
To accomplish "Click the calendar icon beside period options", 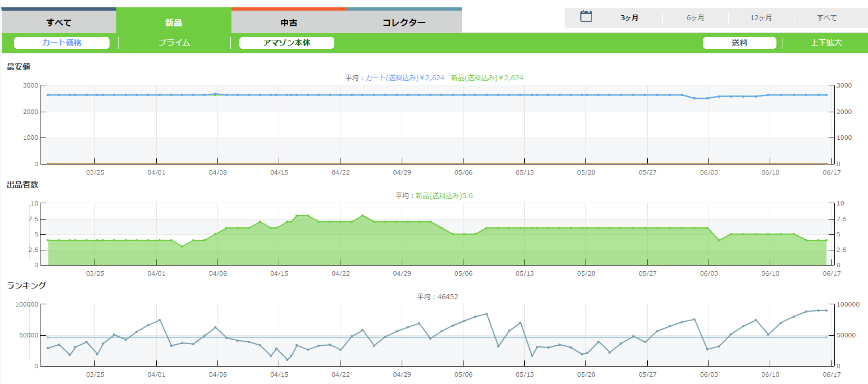I will click(x=586, y=17).
